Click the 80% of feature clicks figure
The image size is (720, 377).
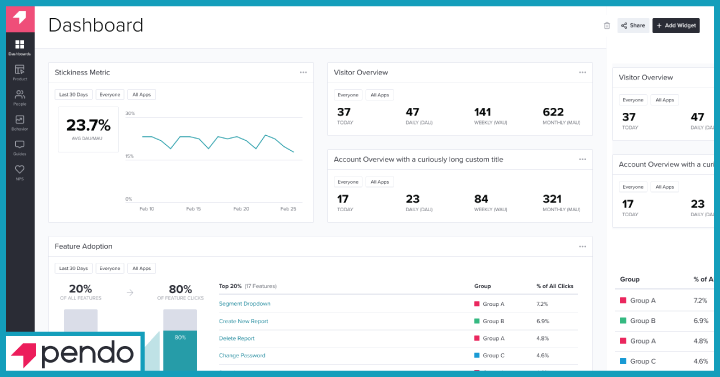[180, 289]
